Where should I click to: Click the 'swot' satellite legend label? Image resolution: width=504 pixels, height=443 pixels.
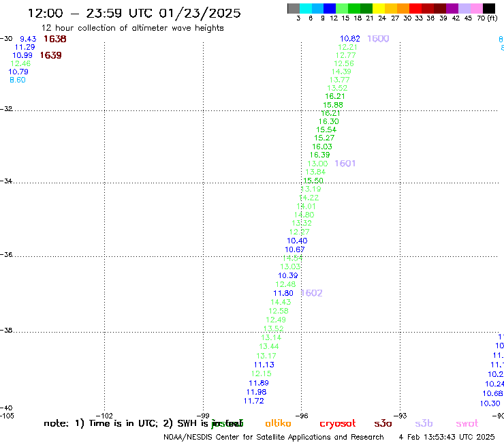[x=467, y=424]
